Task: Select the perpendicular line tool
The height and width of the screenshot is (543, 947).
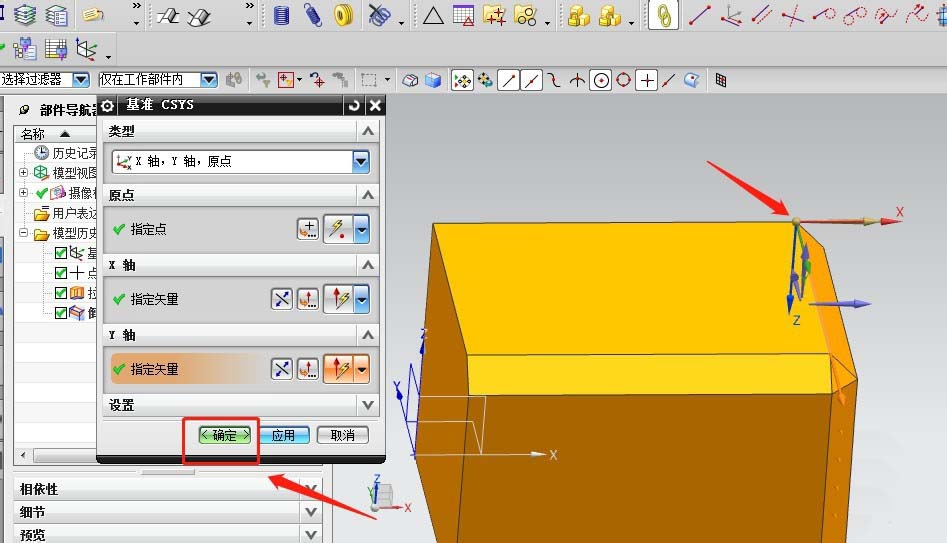Action: [x=792, y=15]
